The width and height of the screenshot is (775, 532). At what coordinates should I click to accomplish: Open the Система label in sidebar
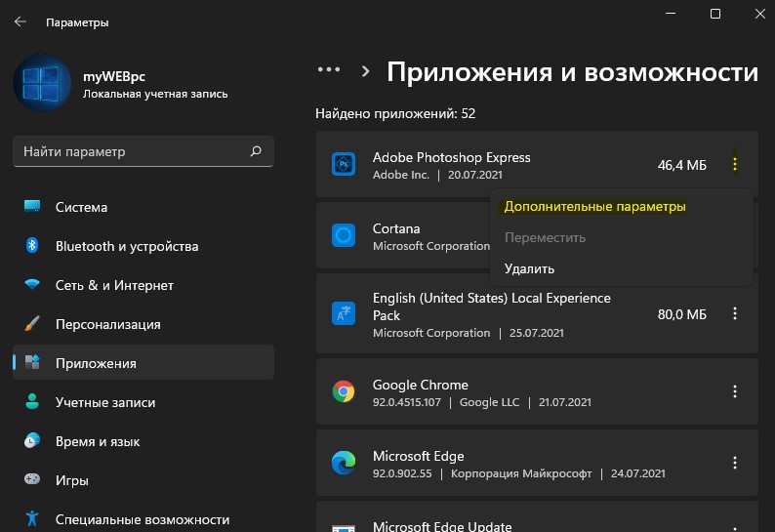coord(82,207)
